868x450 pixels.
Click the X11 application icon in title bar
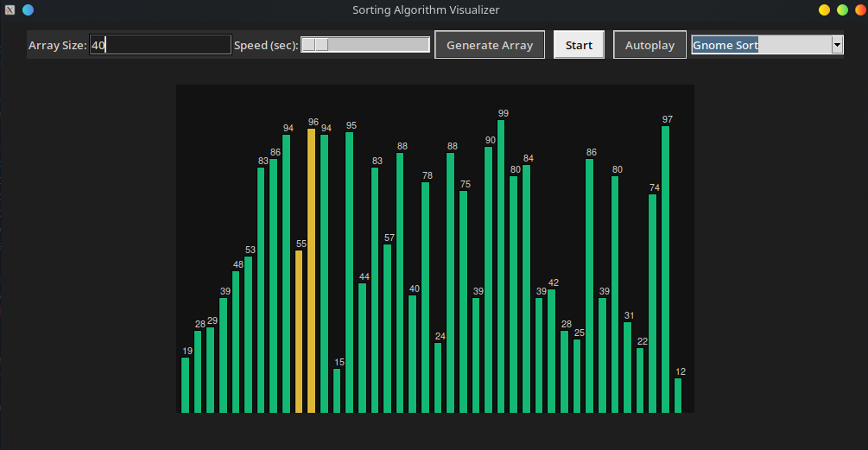10,10
